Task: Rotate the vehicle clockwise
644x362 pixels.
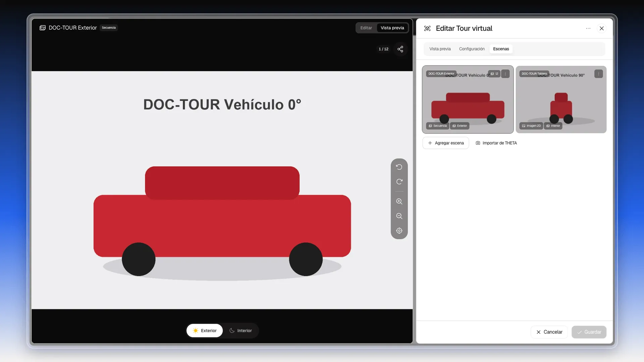Action: [399, 182]
